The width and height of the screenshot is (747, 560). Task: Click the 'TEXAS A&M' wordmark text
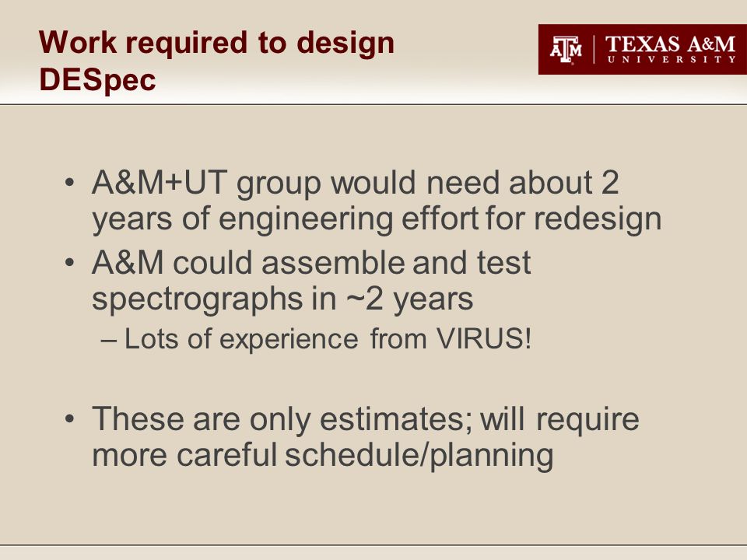click(x=670, y=44)
